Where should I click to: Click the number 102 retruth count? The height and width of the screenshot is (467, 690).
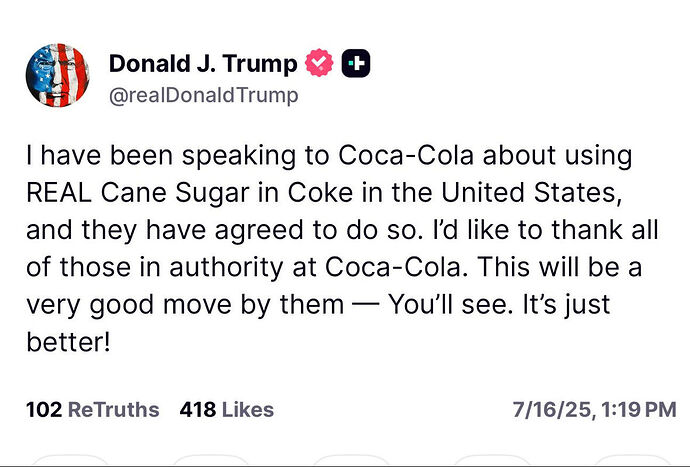[44, 409]
